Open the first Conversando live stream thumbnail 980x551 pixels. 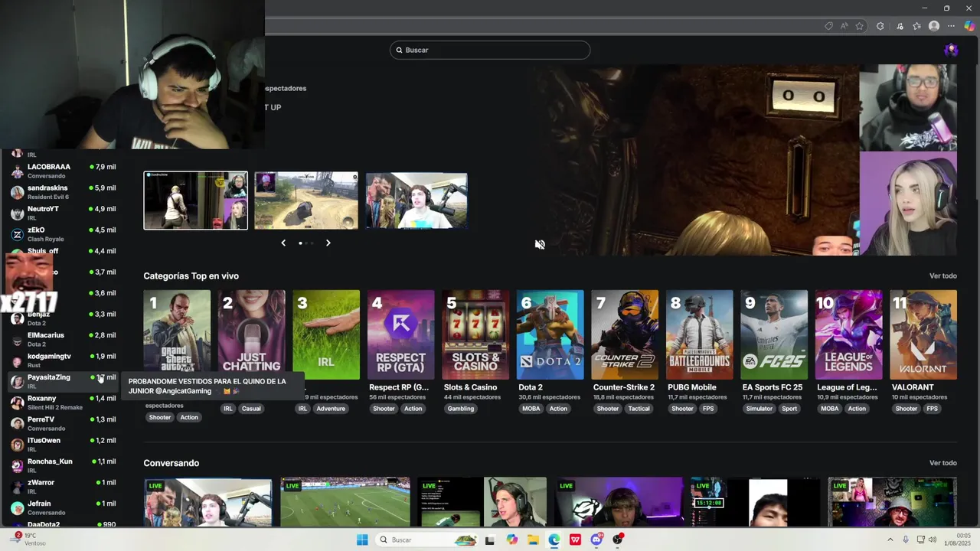(x=207, y=502)
